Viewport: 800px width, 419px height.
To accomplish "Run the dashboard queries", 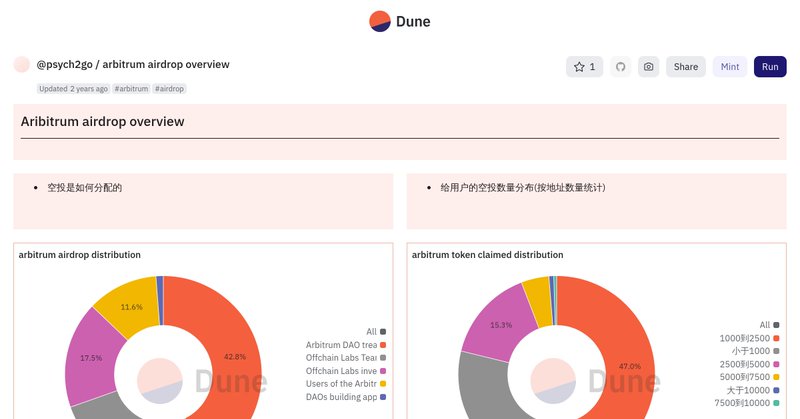I will coord(770,67).
